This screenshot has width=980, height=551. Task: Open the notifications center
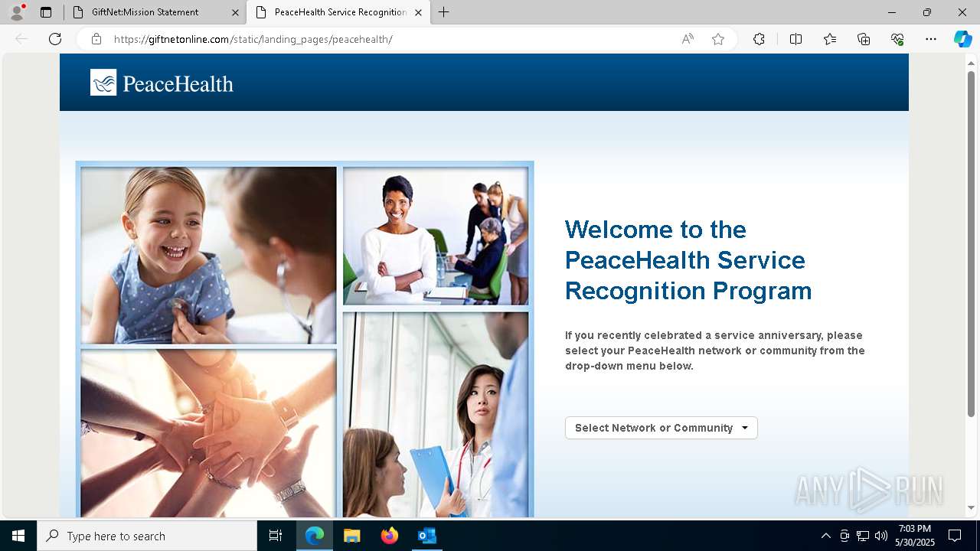[x=955, y=536]
